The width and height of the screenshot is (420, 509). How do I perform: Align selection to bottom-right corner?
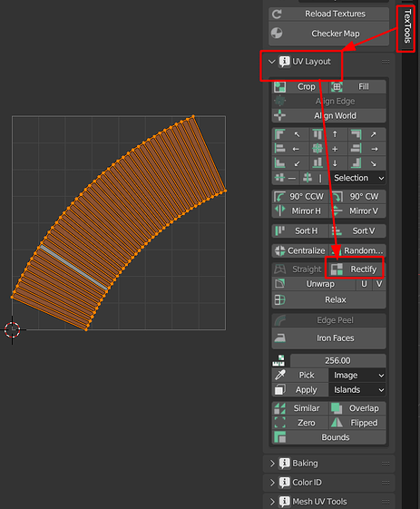point(366,163)
